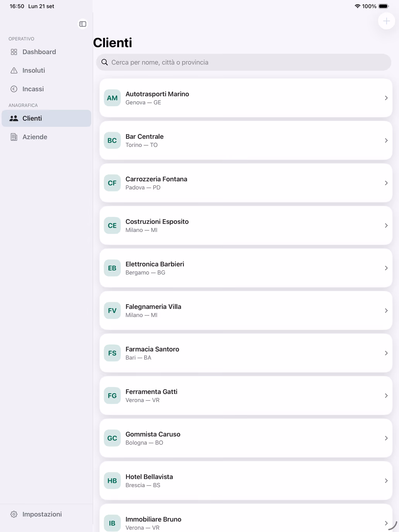The image size is (399, 532).
Task: Open Hotel Bellavista via its chevron
Action: pos(386,481)
